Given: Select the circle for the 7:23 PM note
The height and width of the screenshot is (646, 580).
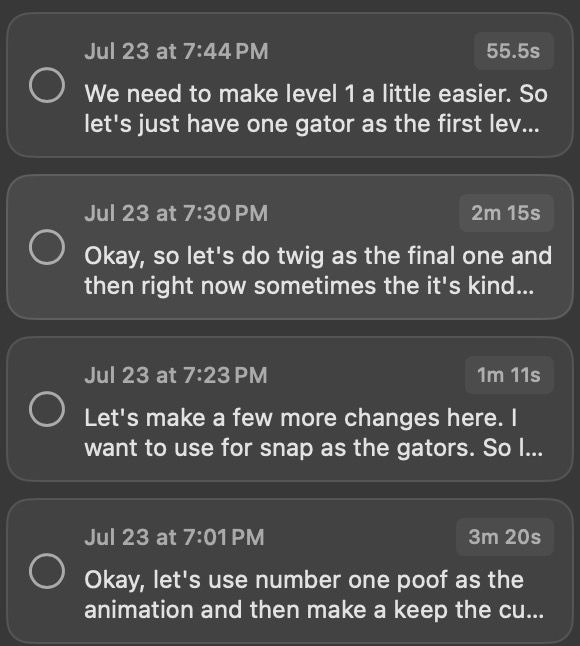Looking at the screenshot, I should pyautogui.click(x=47, y=409).
